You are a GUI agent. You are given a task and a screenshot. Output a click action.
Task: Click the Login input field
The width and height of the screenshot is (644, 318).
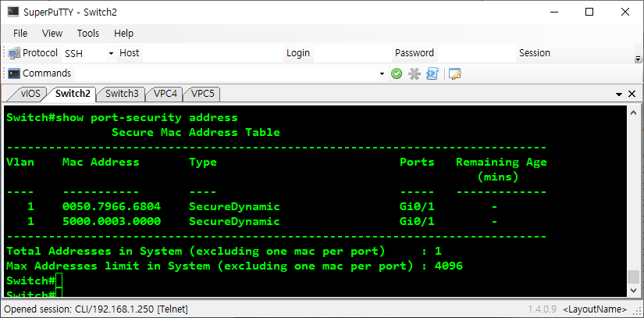point(352,53)
